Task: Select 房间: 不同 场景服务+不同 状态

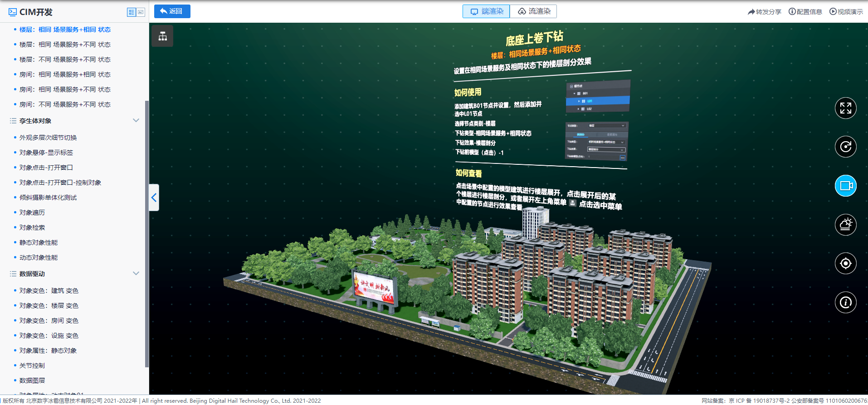Action: point(65,104)
